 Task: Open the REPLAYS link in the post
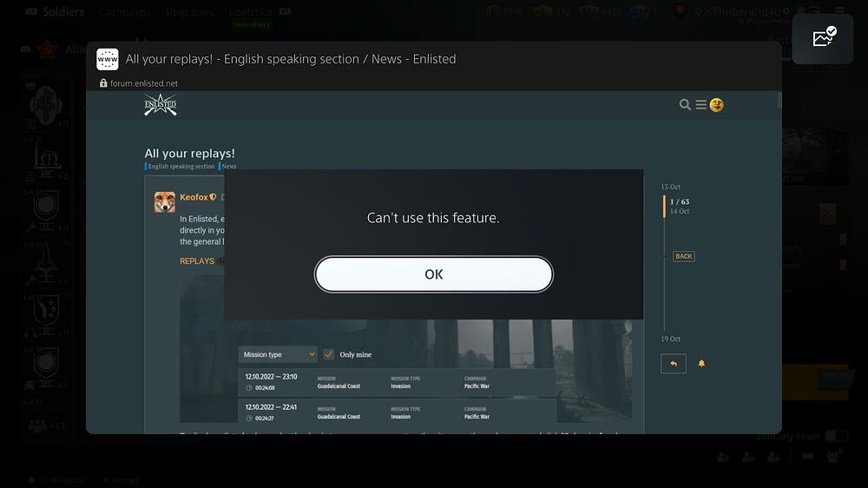[x=196, y=260]
